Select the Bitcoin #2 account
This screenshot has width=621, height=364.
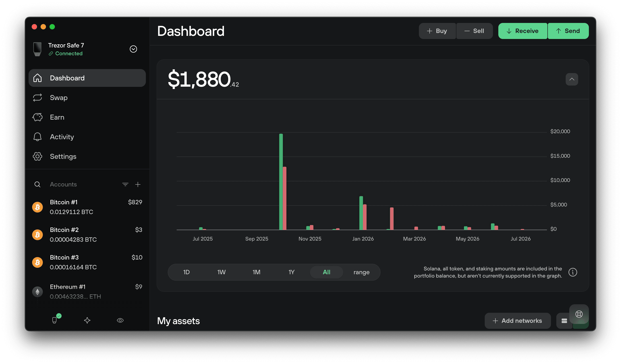[x=87, y=235]
